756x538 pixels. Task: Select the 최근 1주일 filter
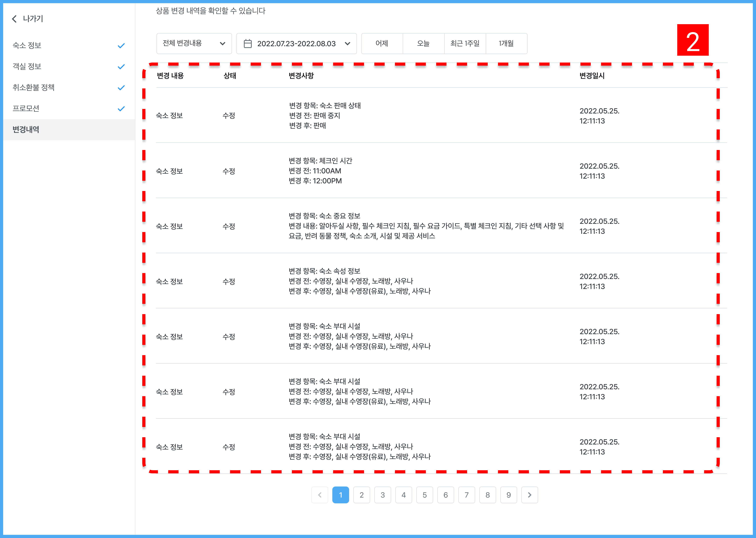click(x=465, y=43)
